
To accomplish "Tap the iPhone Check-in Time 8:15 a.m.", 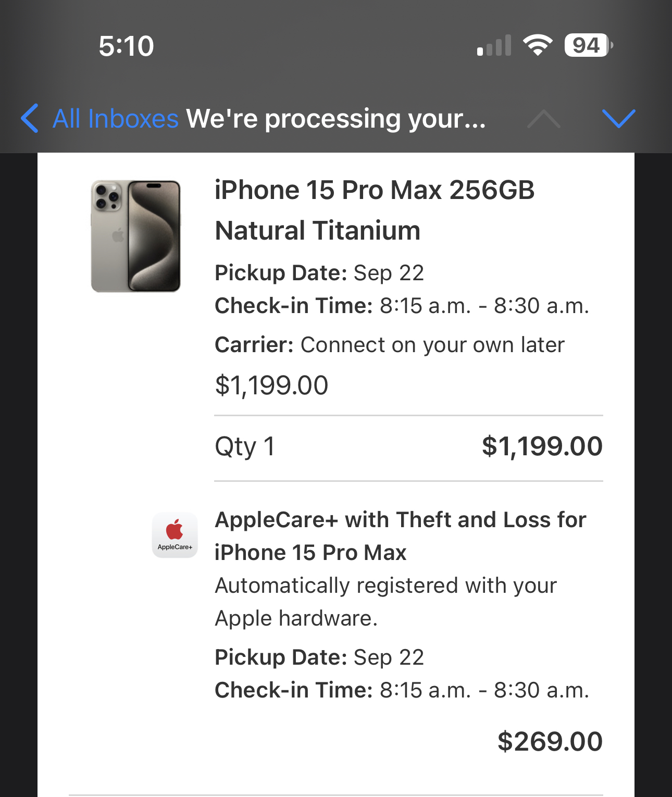I will (x=401, y=306).
